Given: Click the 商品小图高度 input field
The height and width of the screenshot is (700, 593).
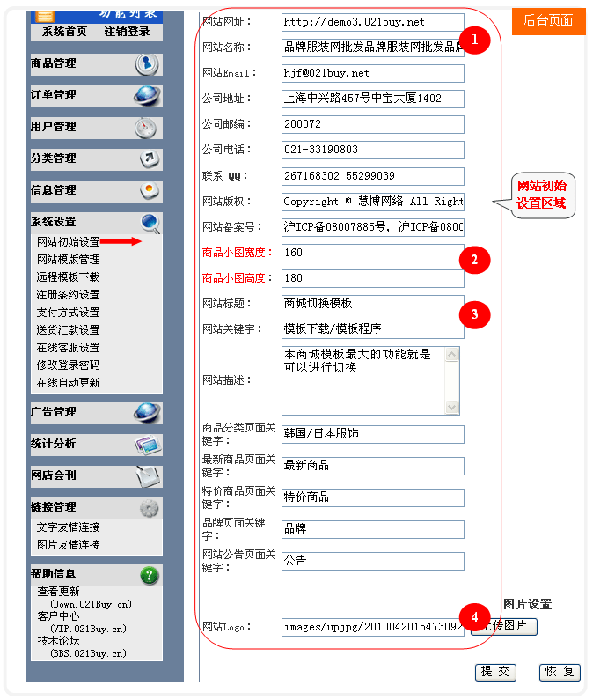Looking at the screenshot, I should 373,278.
